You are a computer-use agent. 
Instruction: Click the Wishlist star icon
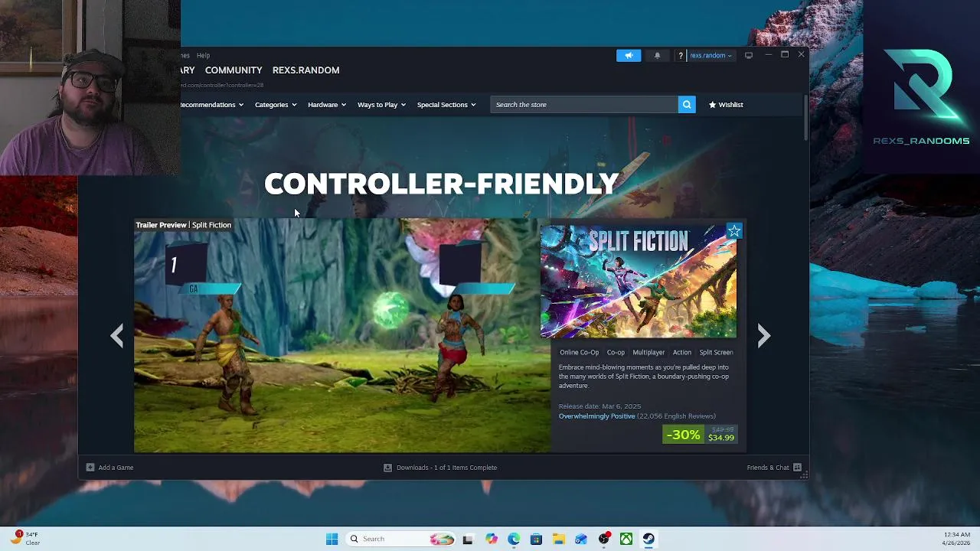pos(712,105)
